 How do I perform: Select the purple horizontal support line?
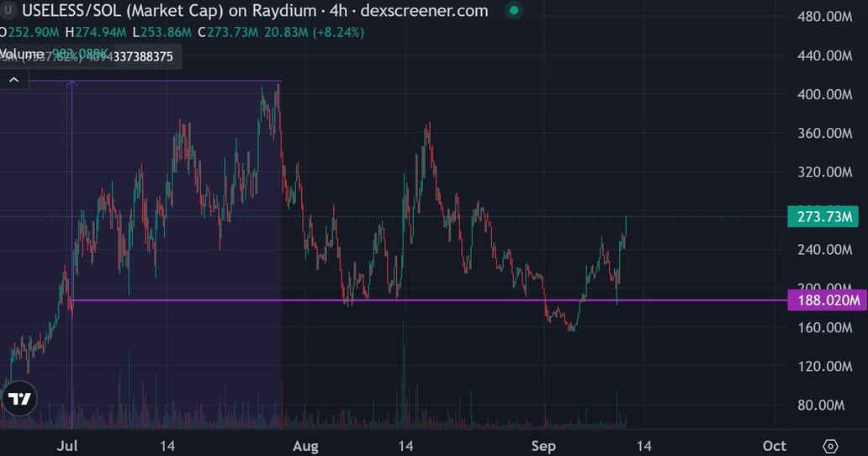430,300
